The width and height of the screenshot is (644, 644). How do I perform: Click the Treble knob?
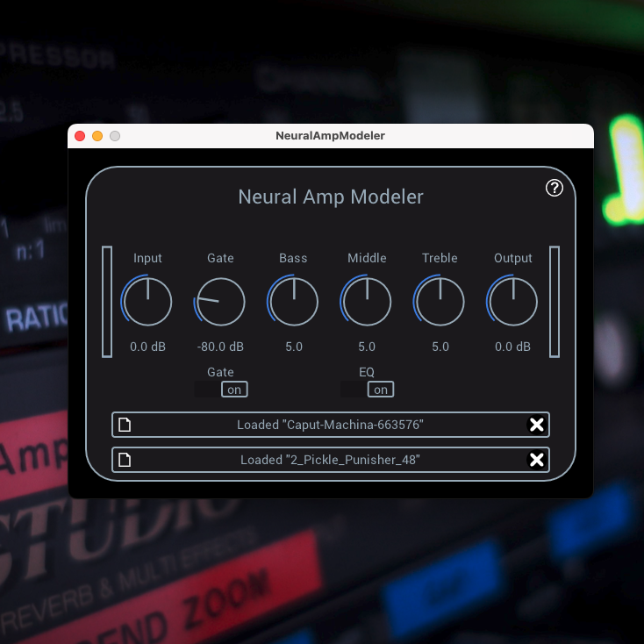[x=440, y=302]
